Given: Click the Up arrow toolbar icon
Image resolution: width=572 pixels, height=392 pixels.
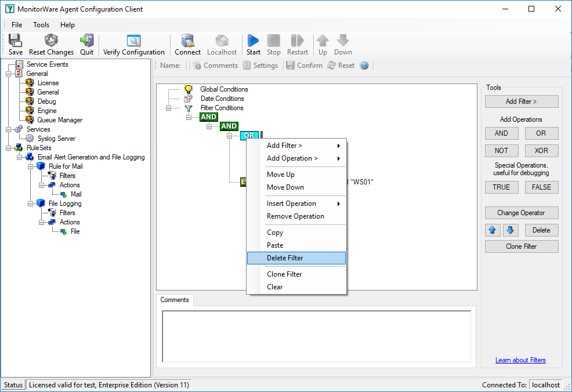Looking at the screenshot, I should tap(323, 45).
